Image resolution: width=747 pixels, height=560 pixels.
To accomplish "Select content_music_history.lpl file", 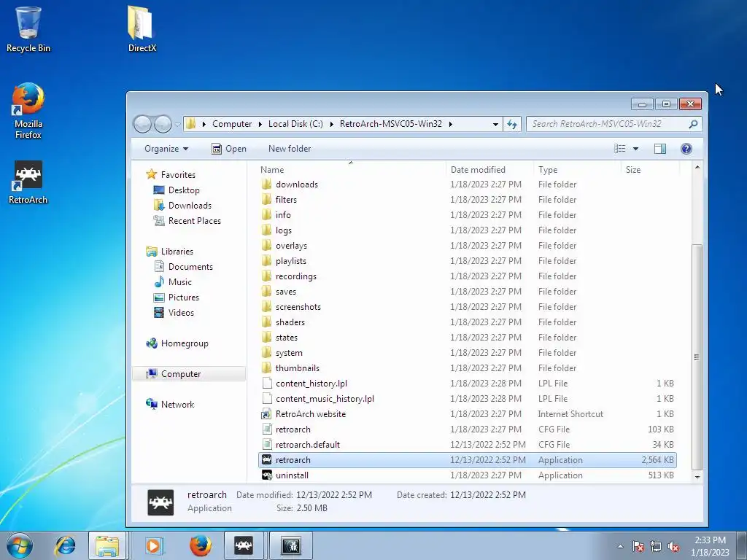I will coord(325,399).
